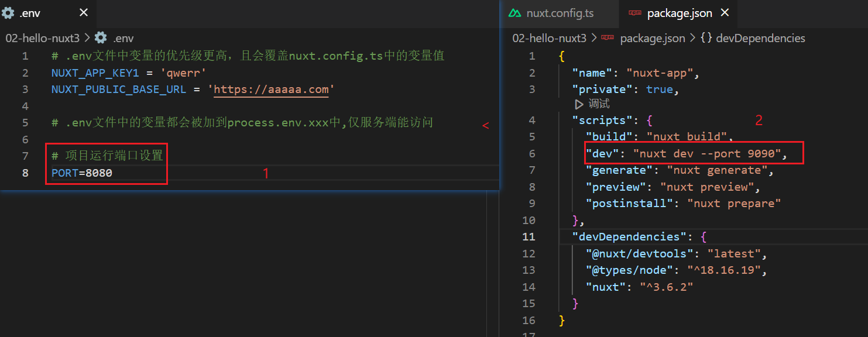Click NUXT_APP_KEY1 variable line
The height and width of the screenshot is (337, 868).
coord(129,73)
